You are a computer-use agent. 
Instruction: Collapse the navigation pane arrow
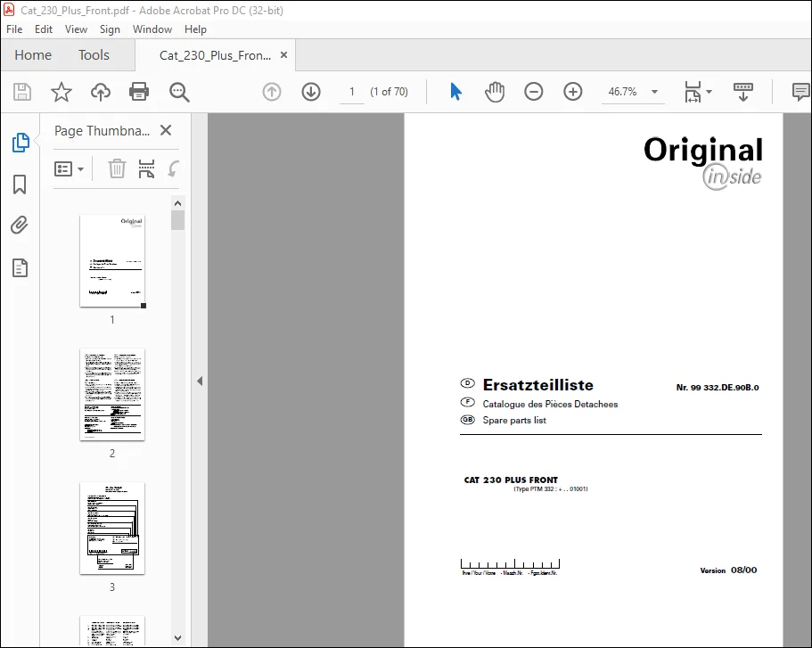pos(200,381)
